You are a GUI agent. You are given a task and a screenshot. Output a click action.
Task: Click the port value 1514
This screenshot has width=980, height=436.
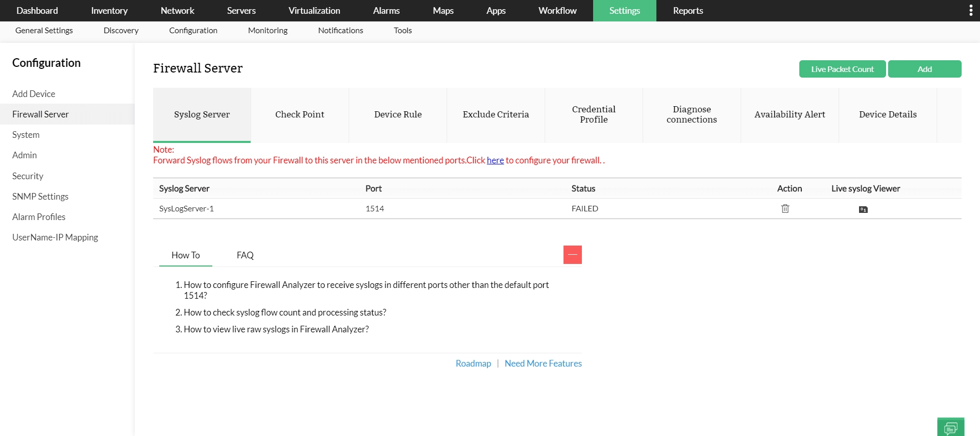(x=375, y=209)
